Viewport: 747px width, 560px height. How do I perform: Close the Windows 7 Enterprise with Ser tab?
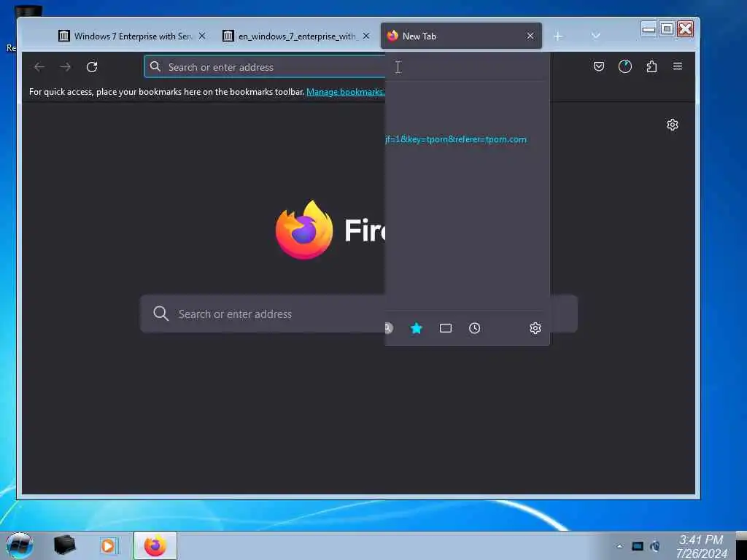pyautogui.click(x=202, y=36)
